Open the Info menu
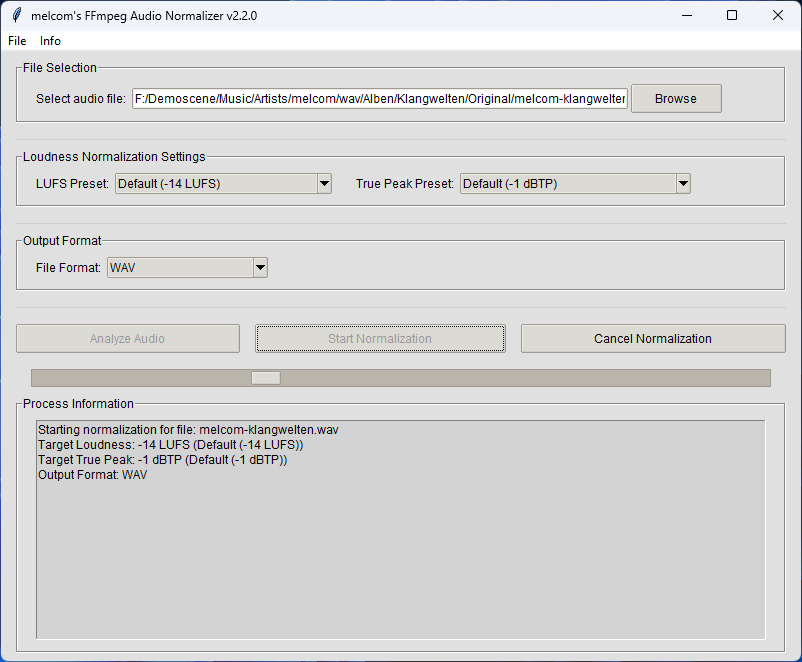The image size is (802, 662). coord(50,41)
